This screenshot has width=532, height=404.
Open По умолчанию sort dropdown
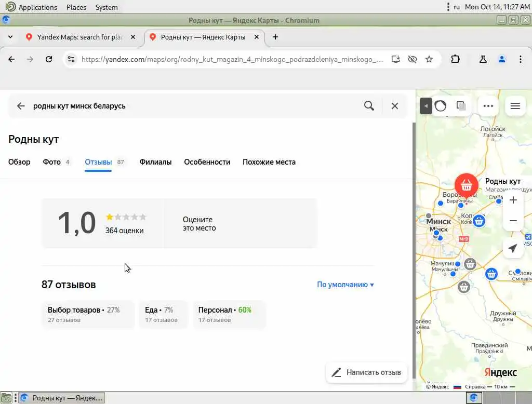tap(345, 285)
